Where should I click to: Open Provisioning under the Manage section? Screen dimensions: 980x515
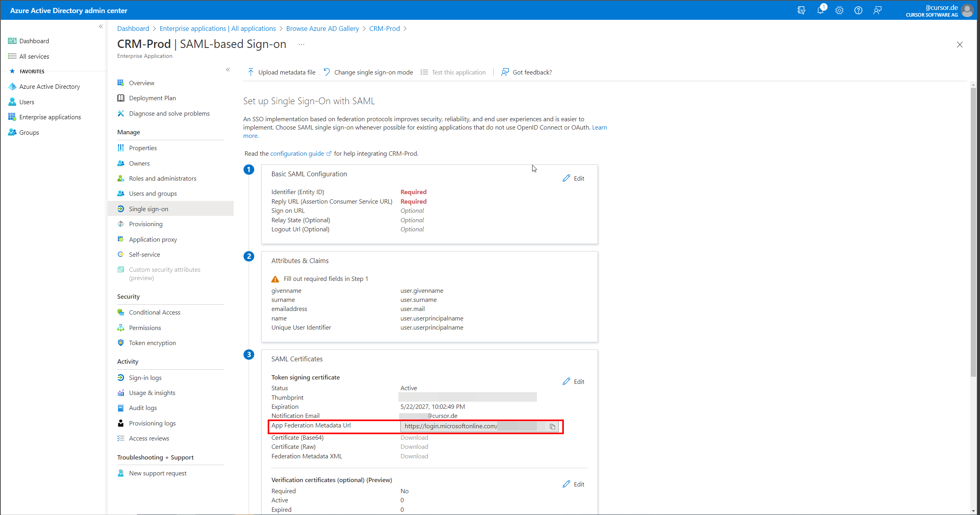coord(145,224)
